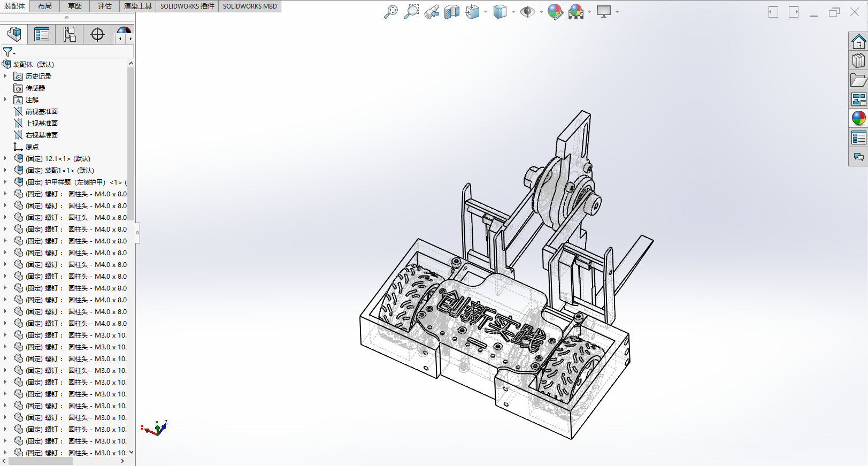Image resolution: width=868 pixels, height=466 pixels.
Task: Open the ConfigurationManager tab
Action: point(70,34)
